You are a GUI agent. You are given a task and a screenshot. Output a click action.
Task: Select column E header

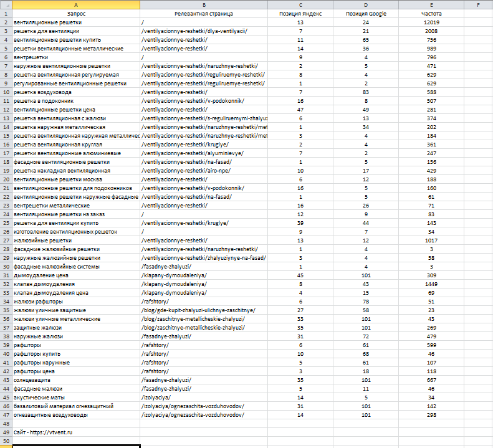[x=431, y=5]
